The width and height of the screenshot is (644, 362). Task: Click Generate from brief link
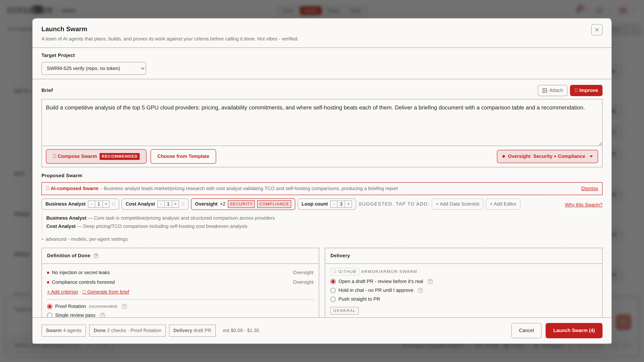click(106, 292)
